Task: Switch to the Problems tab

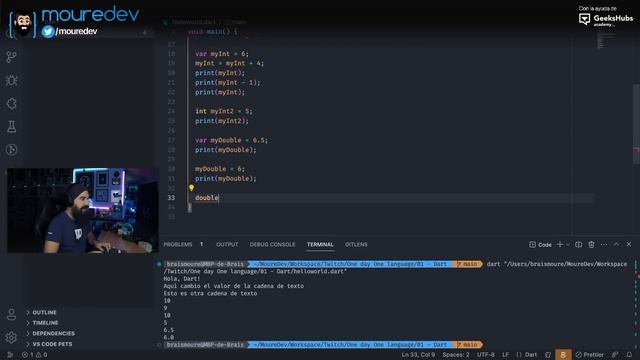Action: pos(178,244)
